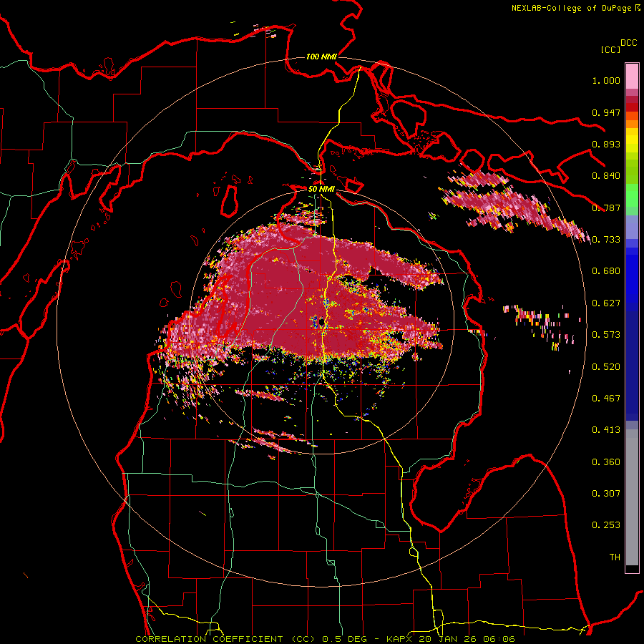Pick the gray bottom color bar segment
This screenshot has height=644, width=644.
632,497
